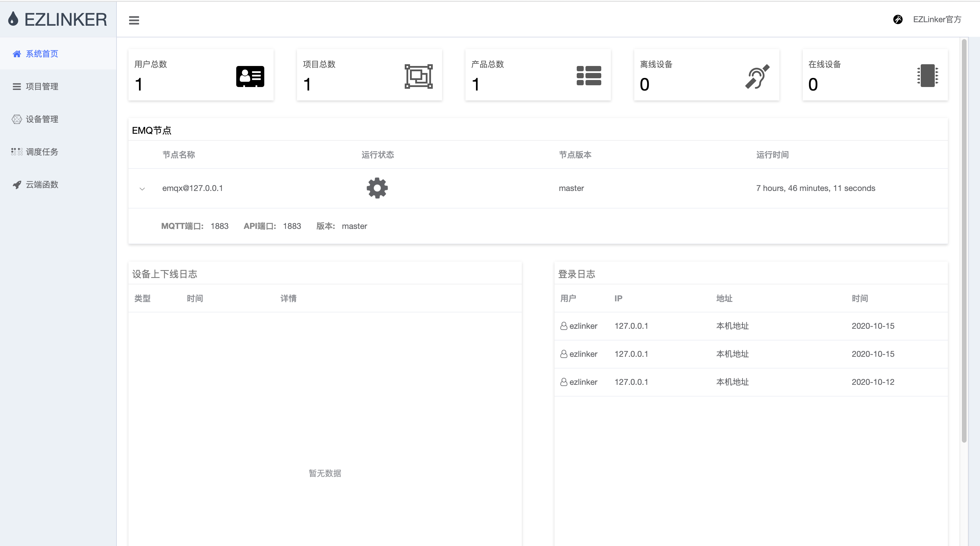Image resolution: width=980 pixels, height=546 pixels.
Task: Click the 运行时间 column header
Action: [772, 155]
